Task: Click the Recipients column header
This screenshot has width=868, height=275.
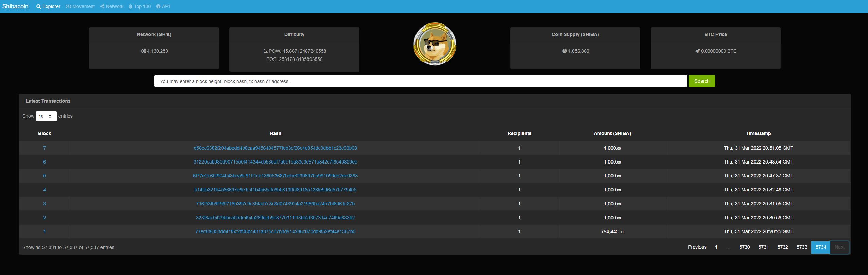Action: (x=519, y=133)
